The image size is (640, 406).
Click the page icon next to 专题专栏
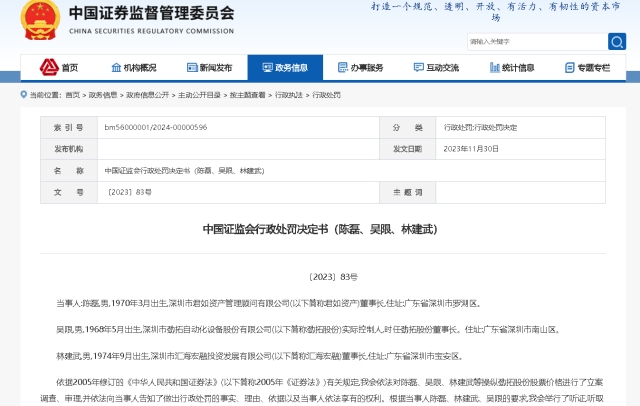[570, 68]
